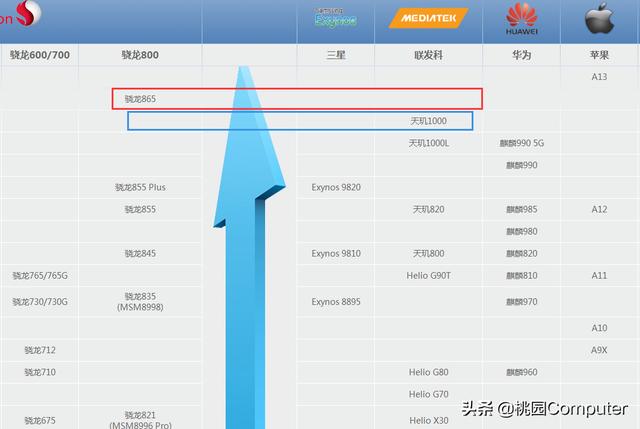Image resolution: width=640 pixels, height=429 pixels.
Task: Click the 天玑800 cell
Action: pos(429,253)
